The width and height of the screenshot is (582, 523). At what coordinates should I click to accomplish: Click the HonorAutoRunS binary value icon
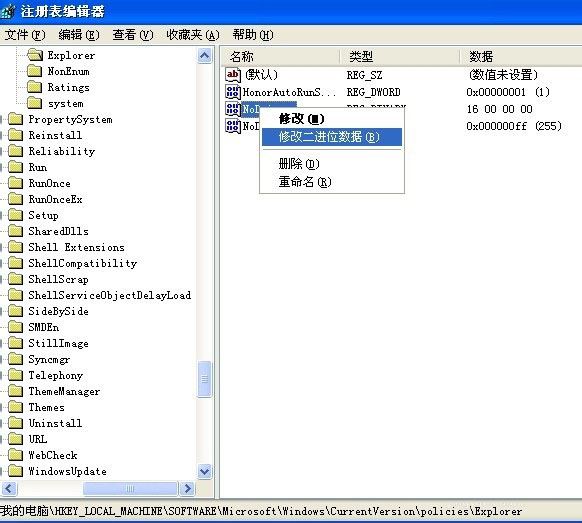point(233,92)
